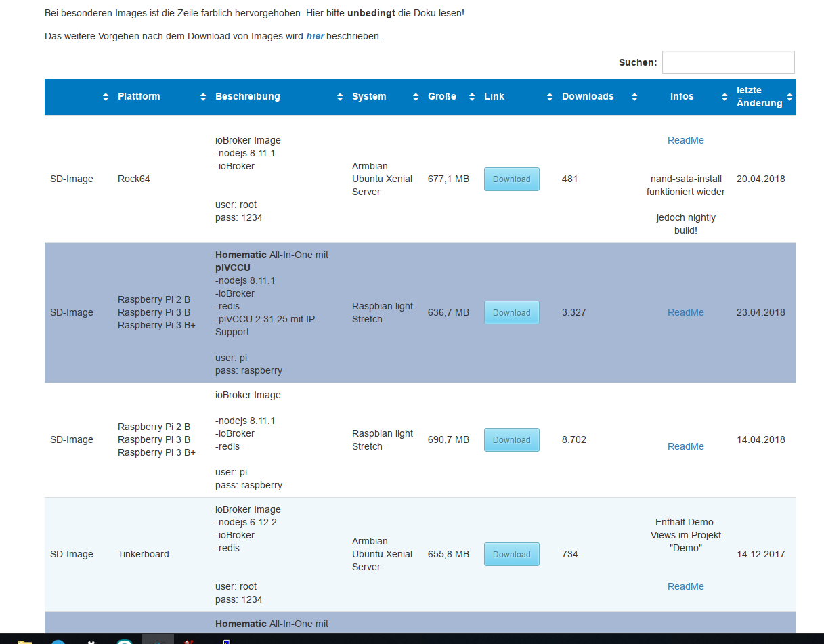Viewport: 824px width, 644px height.
Task: Click '-nodejs 6.12.2' in Tinkerboard description
Action: pyautogui.click(x=246, y=522)
